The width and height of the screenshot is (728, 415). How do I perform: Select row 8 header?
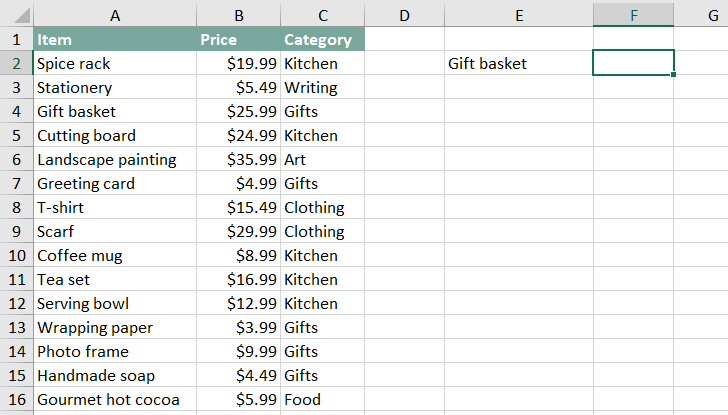tap(16, 208)
